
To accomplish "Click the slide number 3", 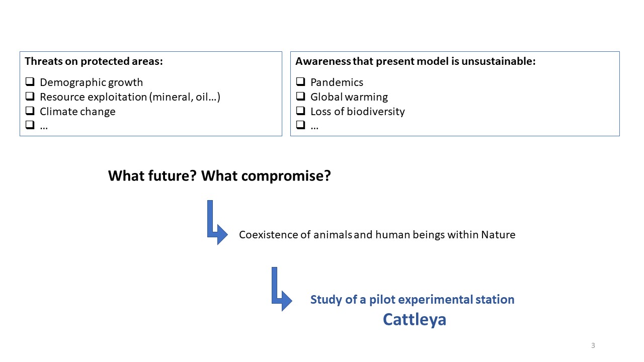I will pyautogui.click(x=593, y=345).
